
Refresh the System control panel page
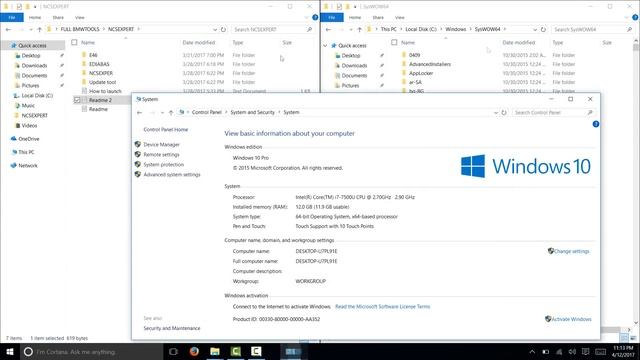click(x=504, y=112)
